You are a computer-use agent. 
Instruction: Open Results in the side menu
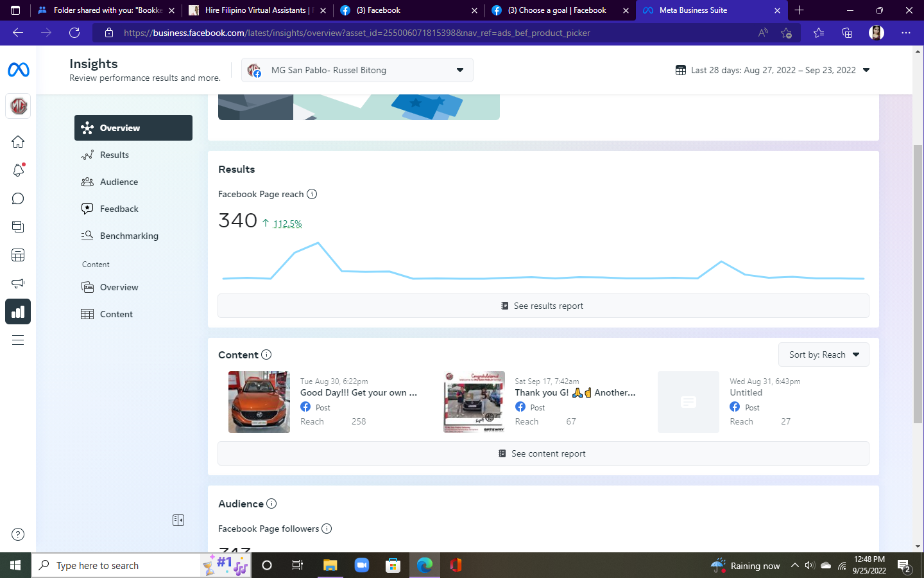tap(133, 155)
